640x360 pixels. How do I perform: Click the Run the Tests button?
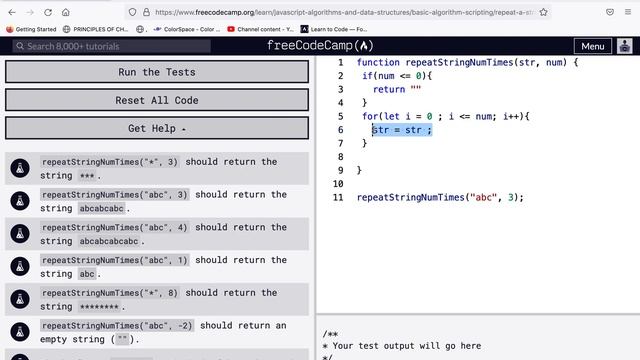pyautogui.click(x=157, y=72)
